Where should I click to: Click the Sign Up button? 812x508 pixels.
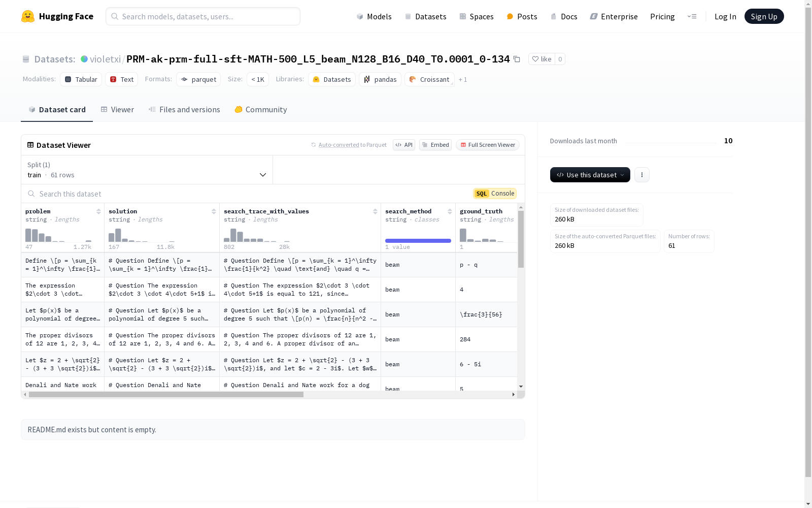pos(764,16)
